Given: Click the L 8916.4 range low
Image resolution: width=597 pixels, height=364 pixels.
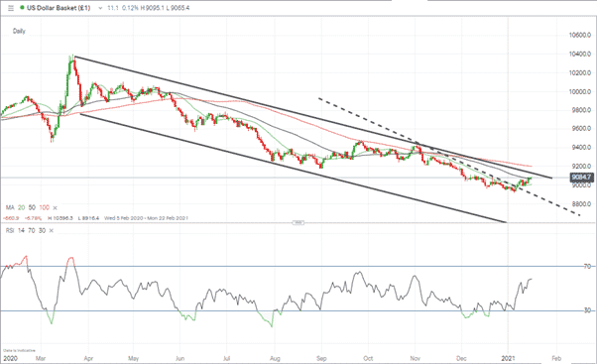Looking at the screenshot, I should pos(88,218).
